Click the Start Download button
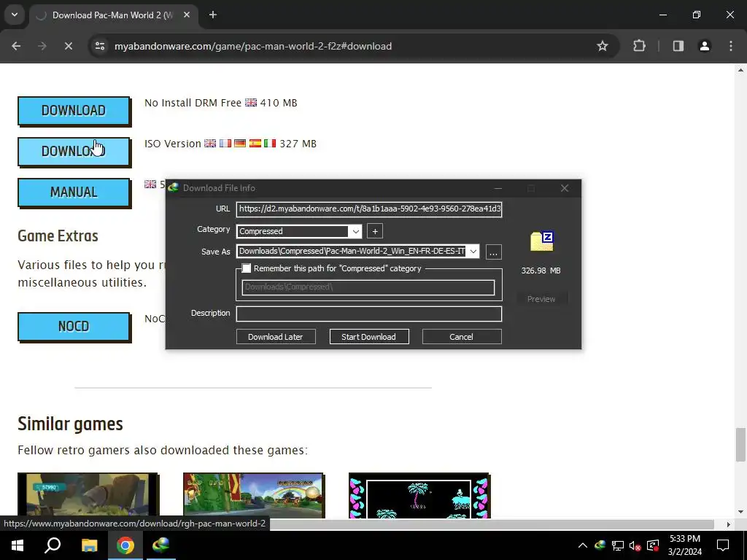 (369, 337)
